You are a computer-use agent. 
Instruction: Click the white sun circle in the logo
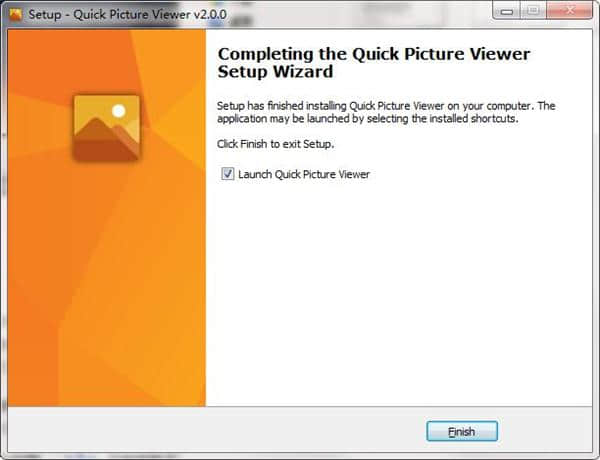point(119,111)
